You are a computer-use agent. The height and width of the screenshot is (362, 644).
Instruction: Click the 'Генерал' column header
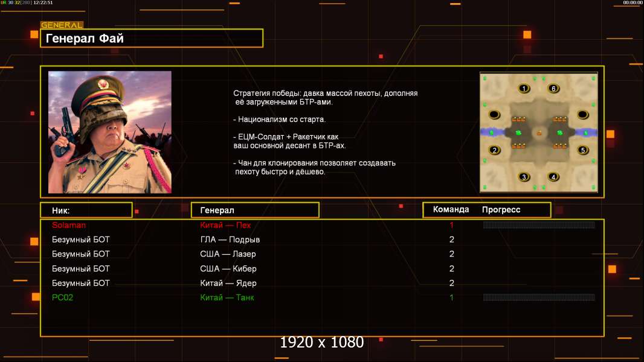(x=255, y=210)
